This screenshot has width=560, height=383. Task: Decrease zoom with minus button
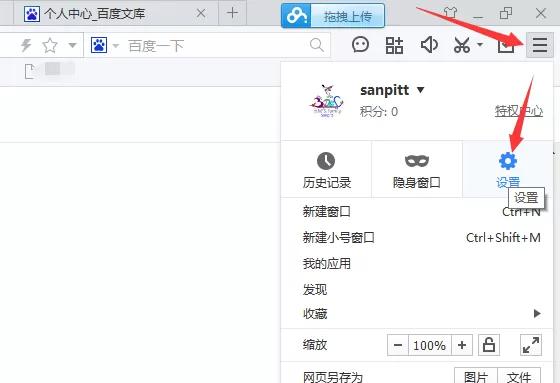398,345
